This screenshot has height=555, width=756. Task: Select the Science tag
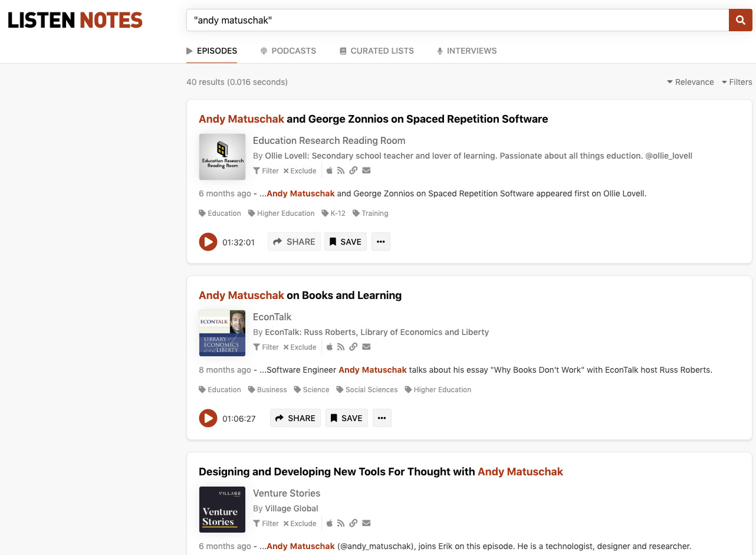(312, 390)
